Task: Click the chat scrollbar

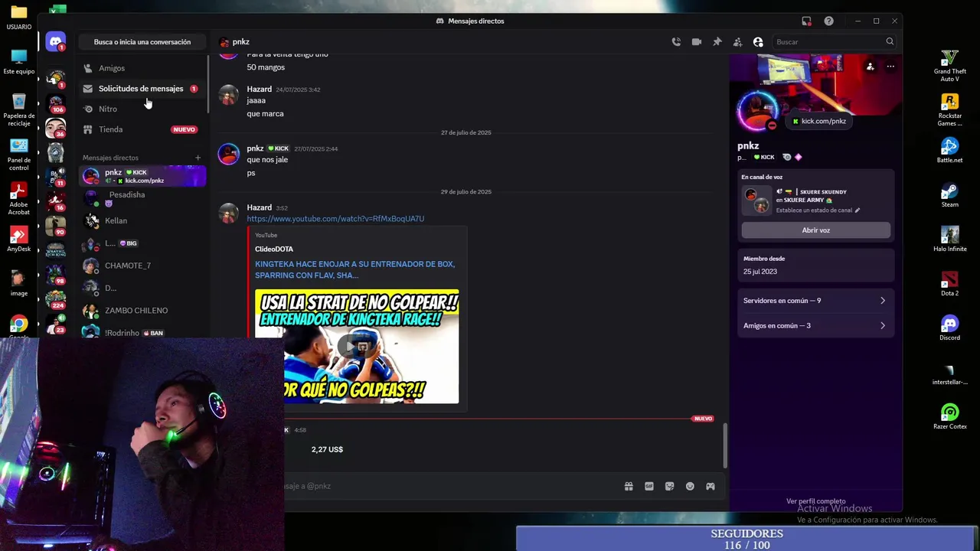Action: (x=725, y=445)
